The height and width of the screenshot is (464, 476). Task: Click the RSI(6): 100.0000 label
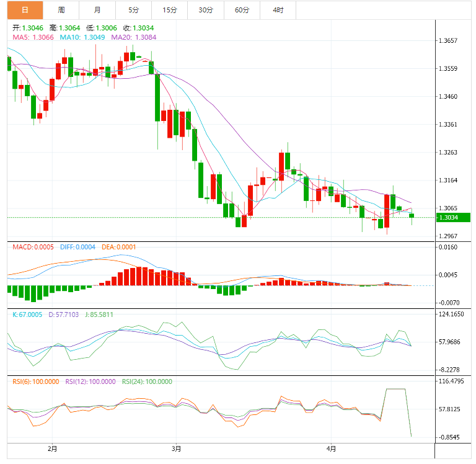[x=36, y=381]
